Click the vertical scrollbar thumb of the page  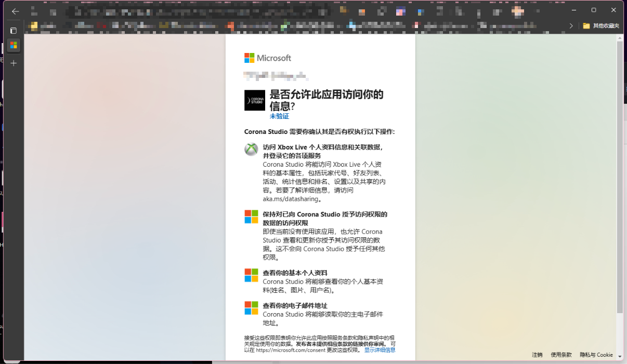619,177
